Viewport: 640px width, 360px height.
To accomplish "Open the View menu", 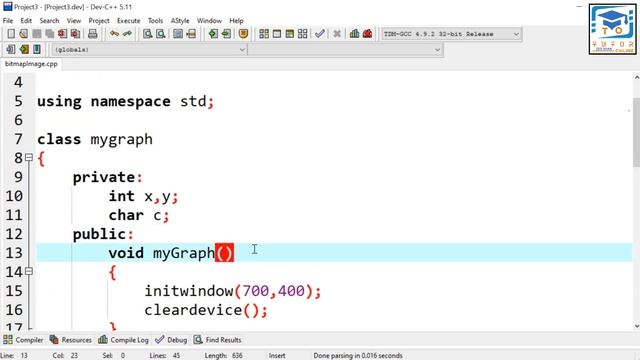I will 74,20.
